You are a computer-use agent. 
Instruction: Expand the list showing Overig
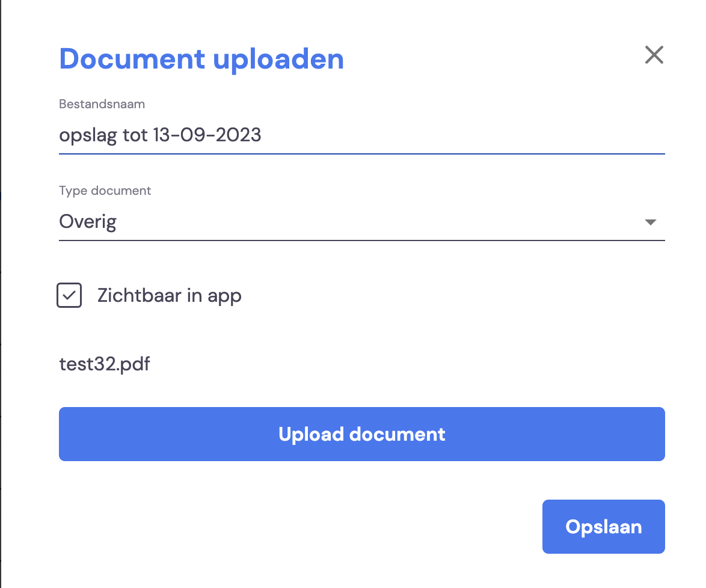[x=362, y=222]
